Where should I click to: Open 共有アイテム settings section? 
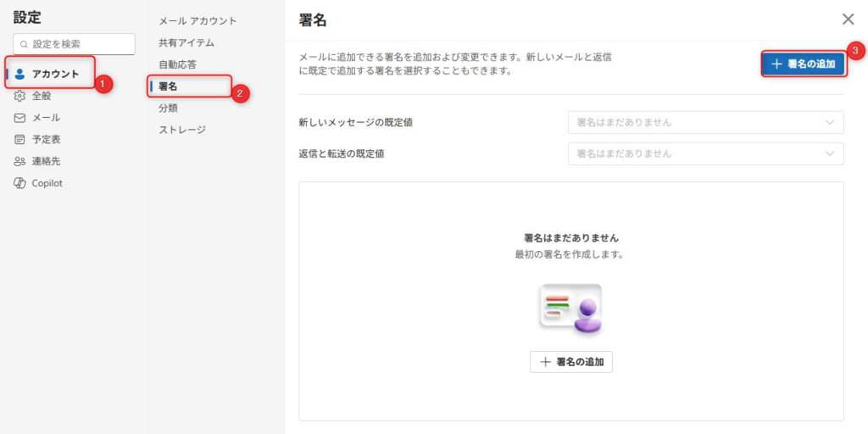pos(186,42)
